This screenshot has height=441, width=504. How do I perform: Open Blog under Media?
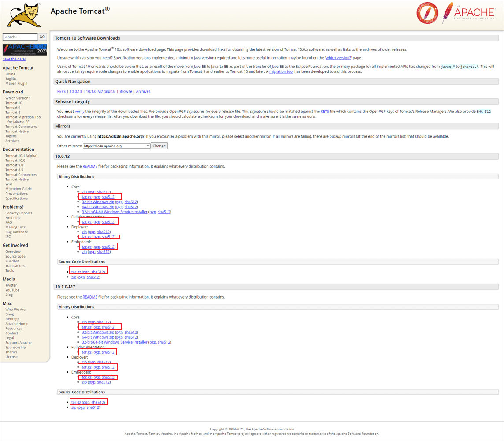(9, 295)
